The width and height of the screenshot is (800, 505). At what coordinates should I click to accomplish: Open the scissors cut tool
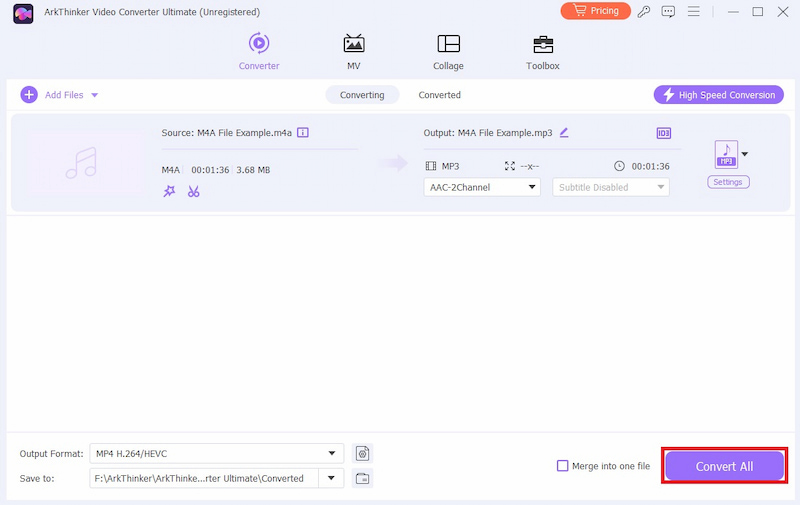tap(193, 191)
